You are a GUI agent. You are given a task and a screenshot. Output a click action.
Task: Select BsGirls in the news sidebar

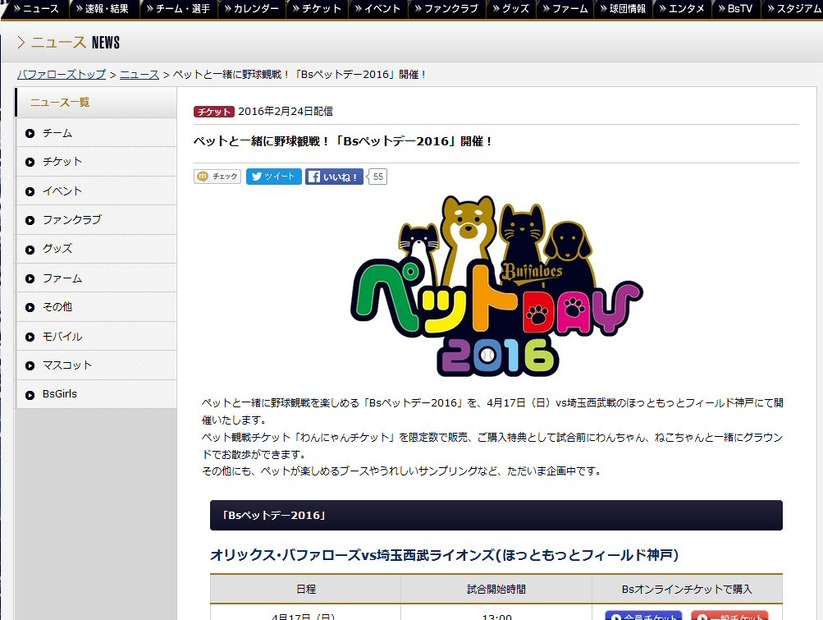96,394
